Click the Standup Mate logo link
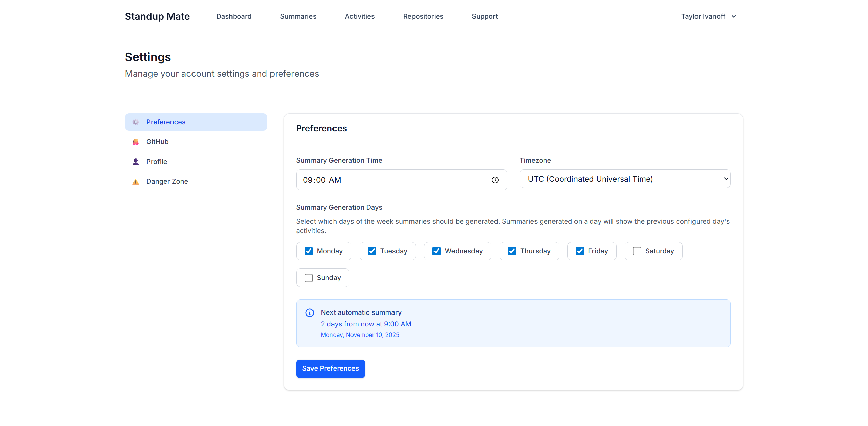Image resolution: width=868 pixels, height=426 pixels. click(157, 16)
